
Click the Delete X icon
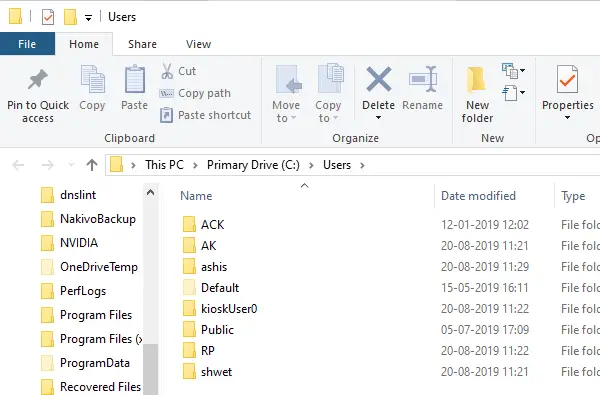click(x=378, y=79)
